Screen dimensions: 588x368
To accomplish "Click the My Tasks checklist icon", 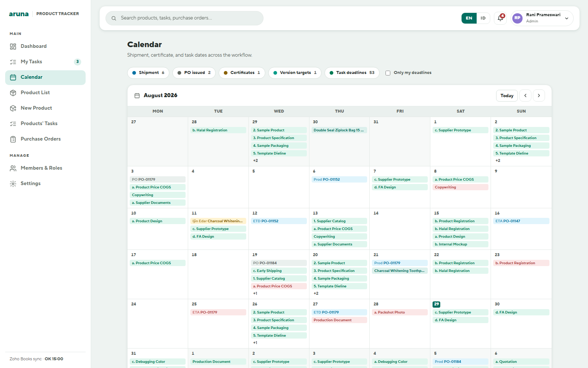I will (13, 62).
